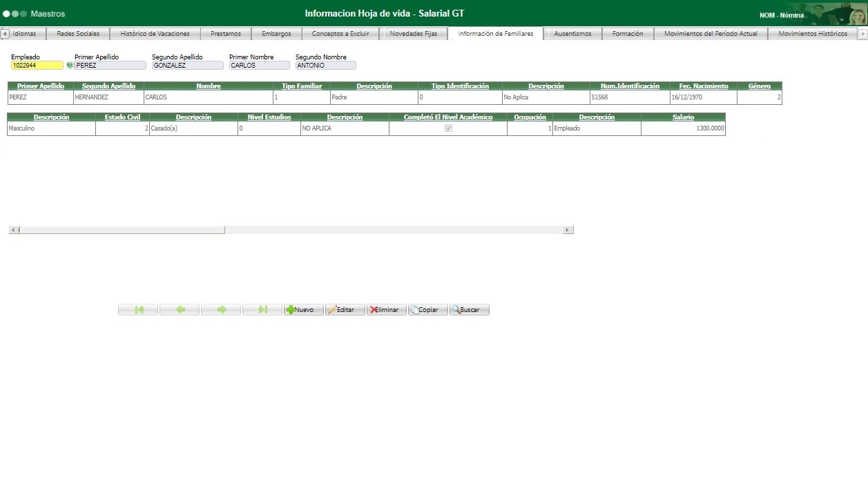Click the Buscar button
Image resolution: width=868 pixels, height=486 pixels.
(470, 310)
